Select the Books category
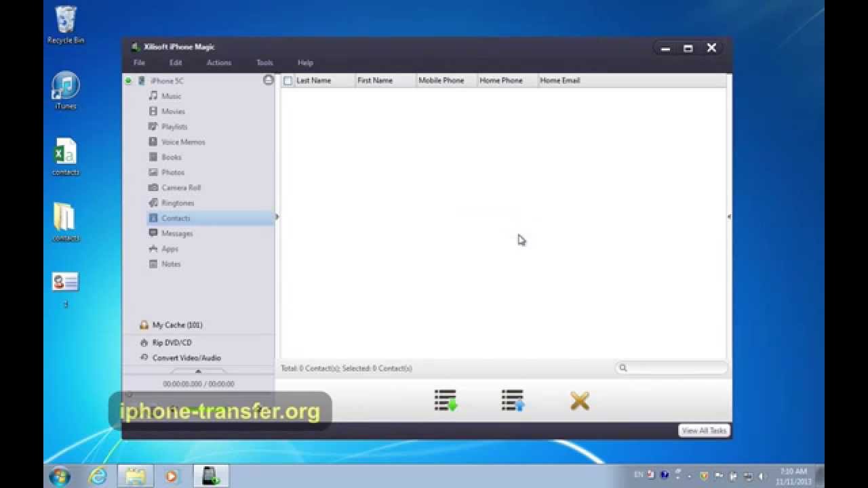Image resolution: width=868 pixels, height=488 pixels. click(x=171, y=157)
